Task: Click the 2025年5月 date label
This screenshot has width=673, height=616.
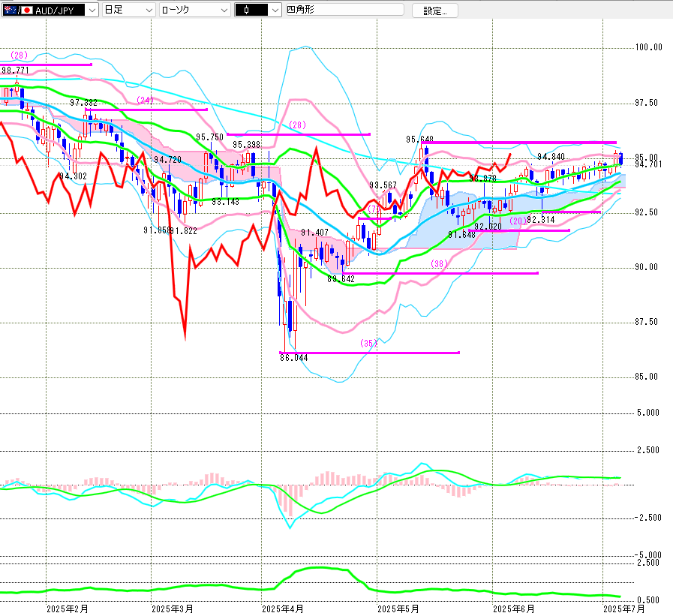Action: [398, 609]
